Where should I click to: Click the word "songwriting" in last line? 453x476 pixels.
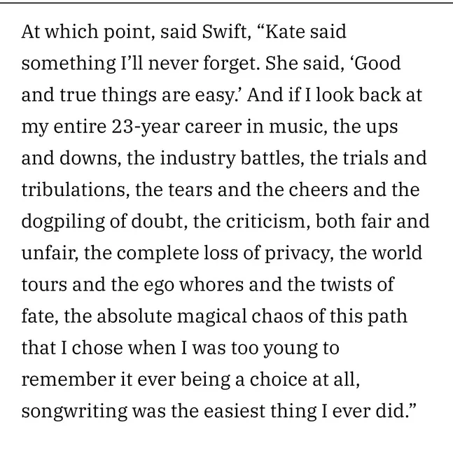(74, 412)
